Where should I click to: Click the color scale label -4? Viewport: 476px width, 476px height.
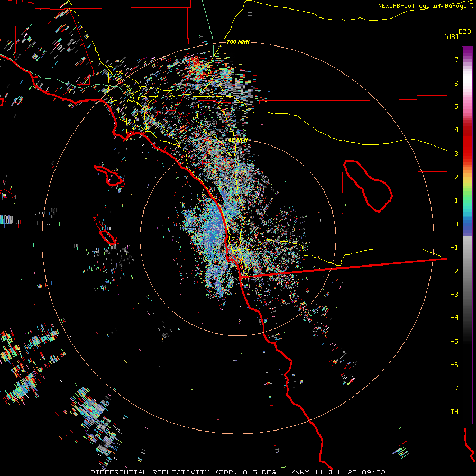click(454, 318)
